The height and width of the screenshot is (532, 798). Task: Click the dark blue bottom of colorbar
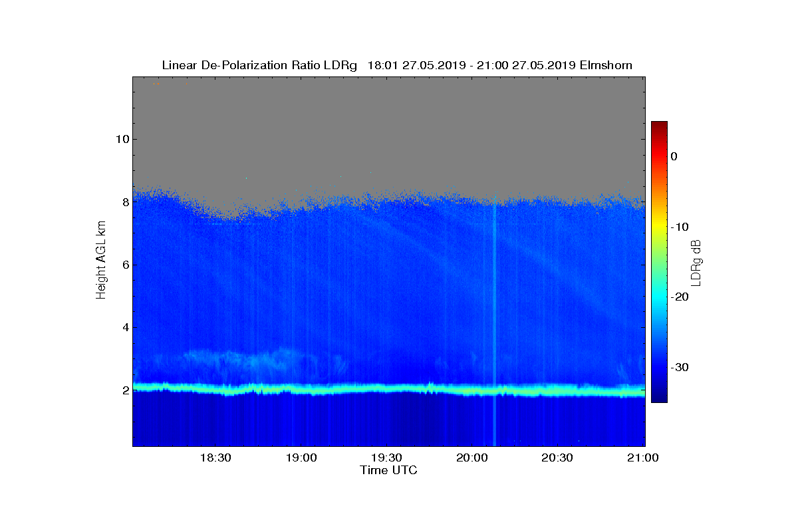point(659,397)
